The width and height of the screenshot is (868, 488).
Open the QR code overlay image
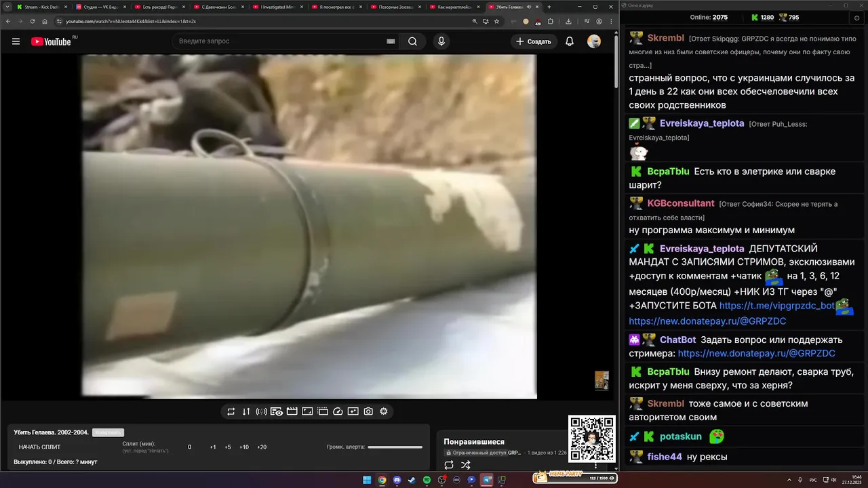[x=592, y=439]
